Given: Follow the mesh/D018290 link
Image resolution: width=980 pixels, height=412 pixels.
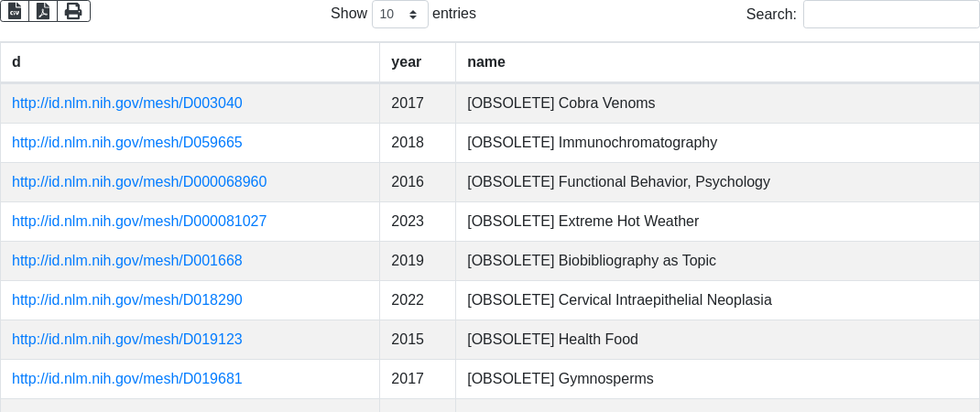Looking at the screenshot, I should pyautogui.click(x=127, y=300).
